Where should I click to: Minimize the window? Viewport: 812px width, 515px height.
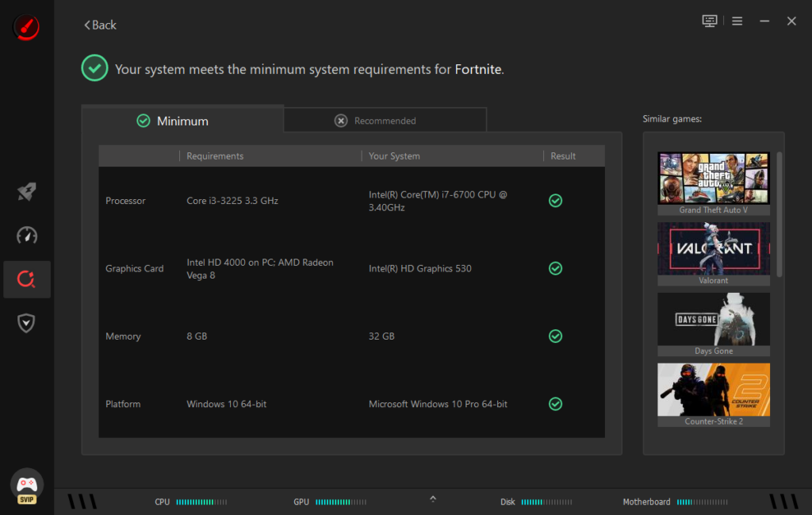point(764,21)
